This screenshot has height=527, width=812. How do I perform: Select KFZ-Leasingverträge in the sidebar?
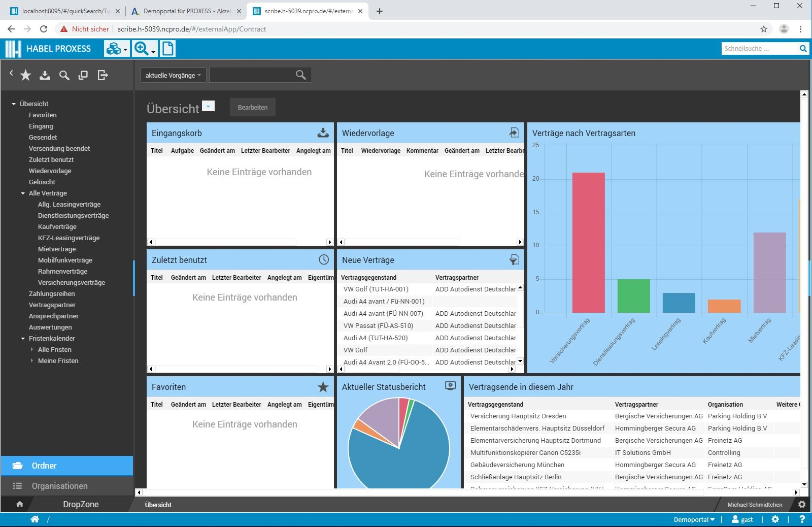click(x=69, y=238)
